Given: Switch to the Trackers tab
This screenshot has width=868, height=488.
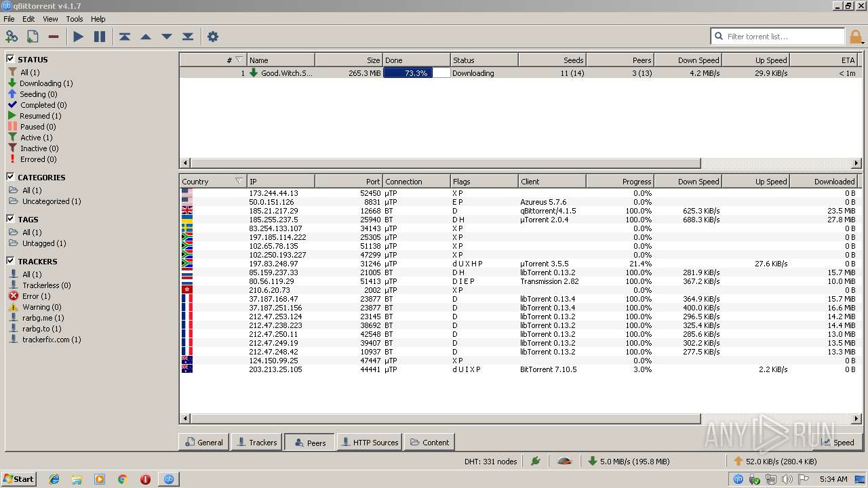Looking at the screenshot, I should pyautogui.click(x=256, y=442).
